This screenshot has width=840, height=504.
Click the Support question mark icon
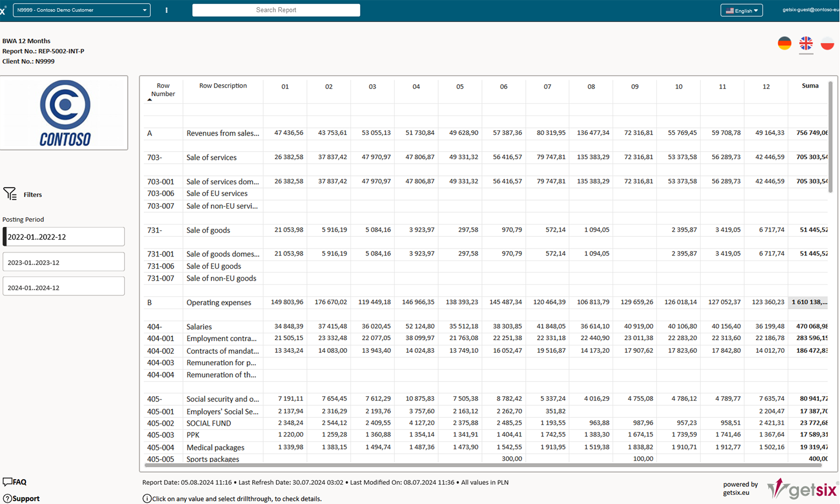tap(7, 498)
